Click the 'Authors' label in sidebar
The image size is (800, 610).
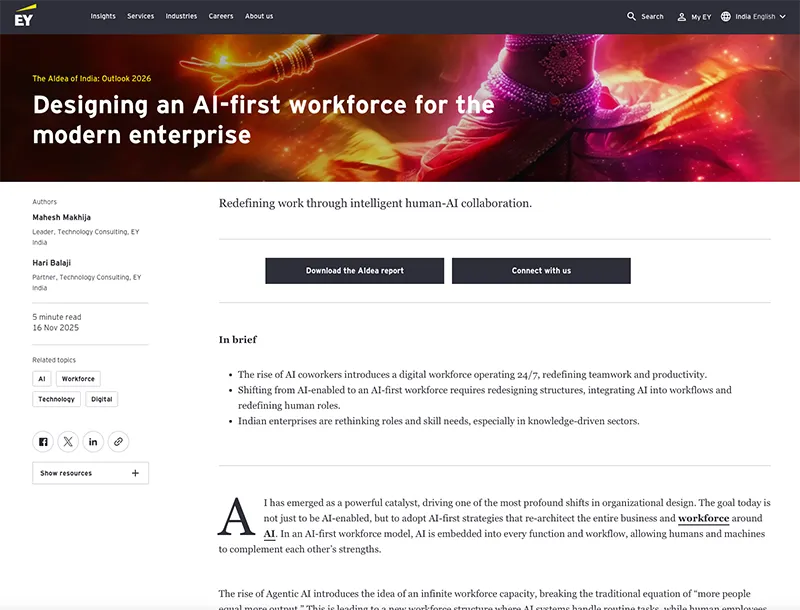coord(44,202)
